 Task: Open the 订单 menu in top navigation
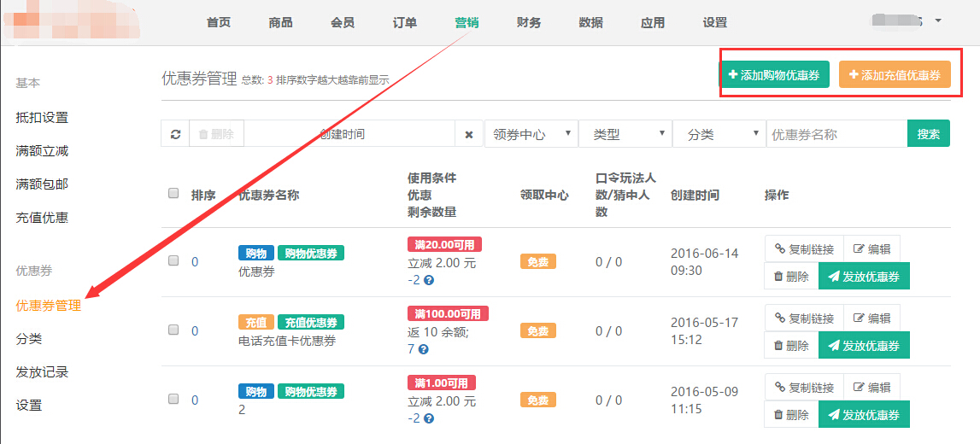click(405, 22)
